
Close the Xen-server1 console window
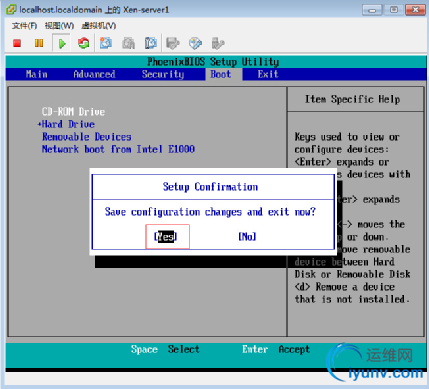tap(415, 10)
